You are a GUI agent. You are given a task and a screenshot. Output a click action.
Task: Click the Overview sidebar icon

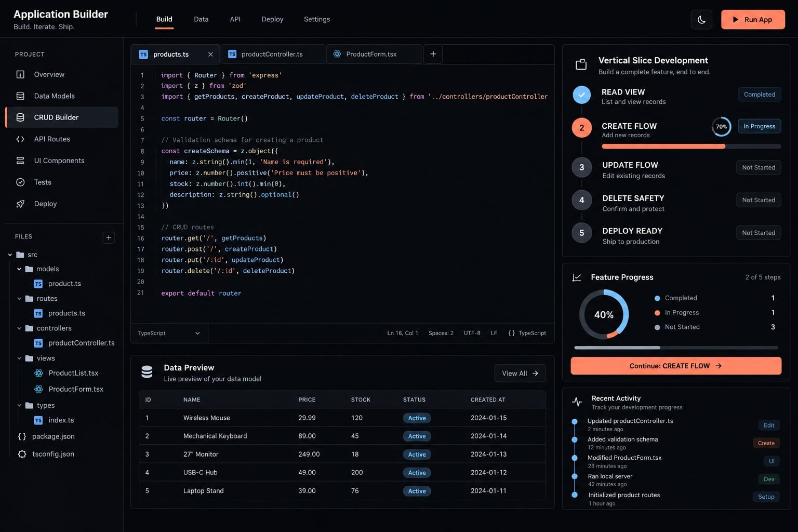pyautogui.click(x=20, y=74)
